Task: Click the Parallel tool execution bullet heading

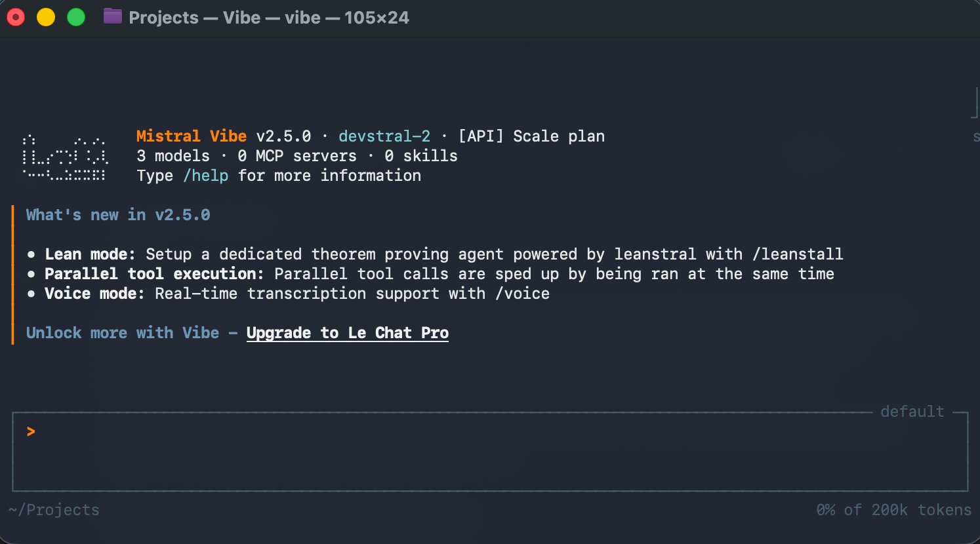Action: [154, 274]
